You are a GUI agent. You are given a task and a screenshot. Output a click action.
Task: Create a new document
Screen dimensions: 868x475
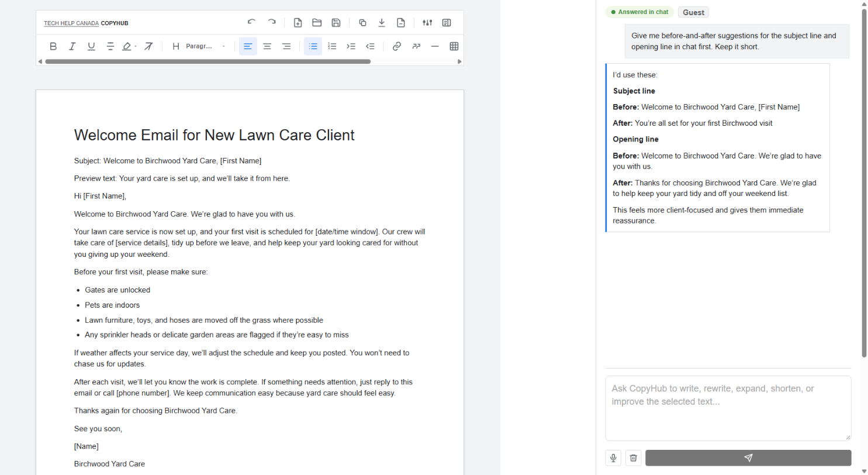(x=298, y=23)
